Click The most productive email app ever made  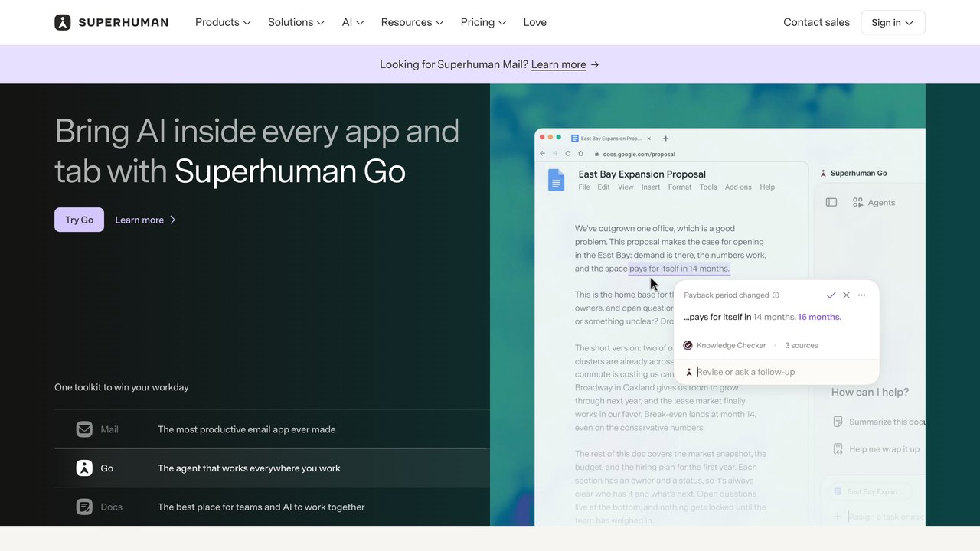click(x=247, y=429)
